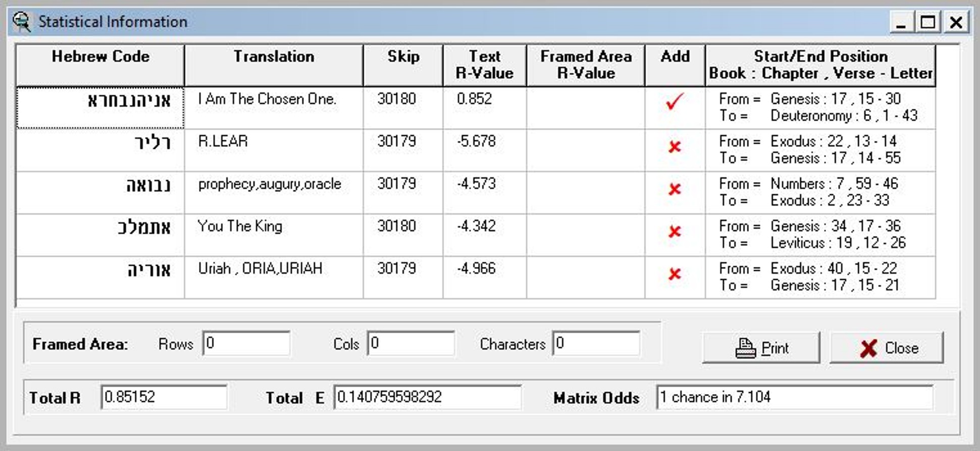Click position 'Exodus : 2 , 23 - 33'
The width and height of the screenshot is (980, 451).
[830, 201]
